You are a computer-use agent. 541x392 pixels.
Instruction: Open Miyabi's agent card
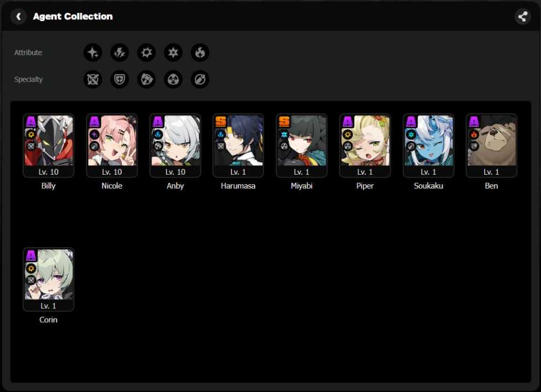pyautogui.click(x=301, y=145)
